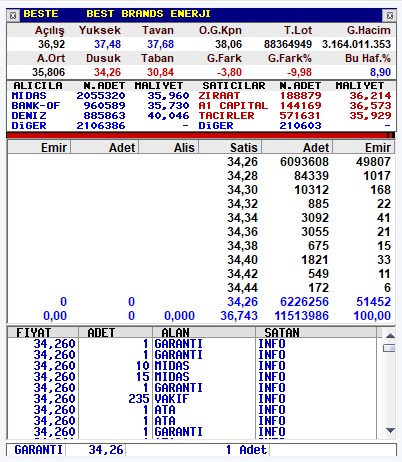
Task: Select the MIDAS trade of 15 lots
Action: [x=192, y=377]
